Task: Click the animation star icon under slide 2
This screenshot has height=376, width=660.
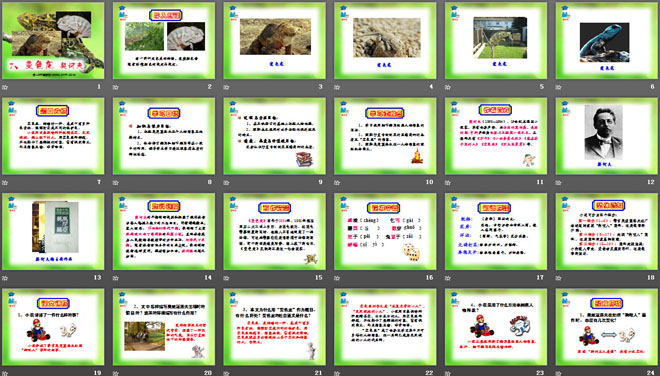Action: coord(116,87)
